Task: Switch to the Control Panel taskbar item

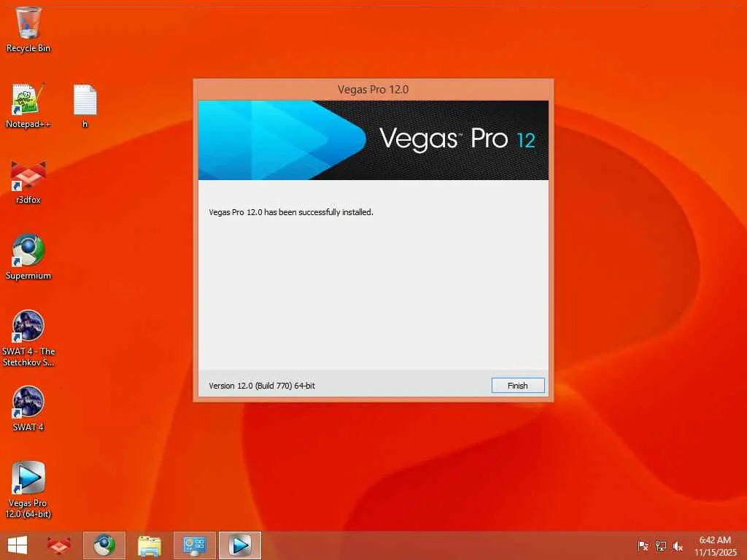Action: (194, 545)
